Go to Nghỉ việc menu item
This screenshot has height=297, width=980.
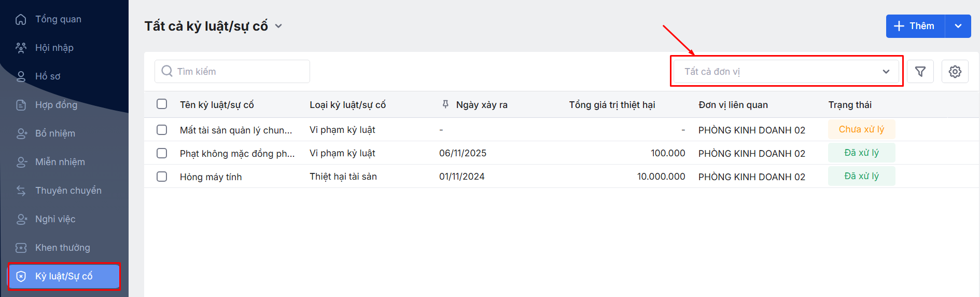55,219
